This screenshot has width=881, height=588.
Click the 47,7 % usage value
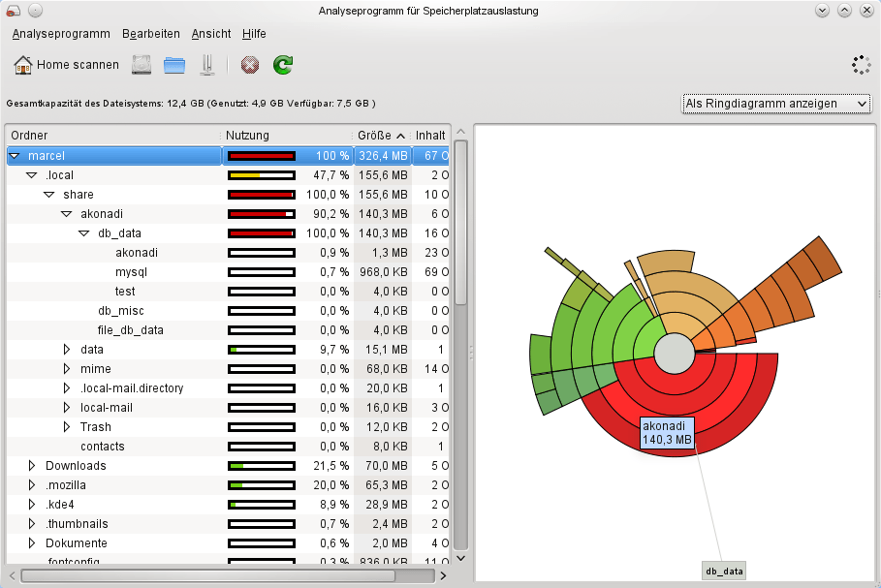click(x=330, y=175)
